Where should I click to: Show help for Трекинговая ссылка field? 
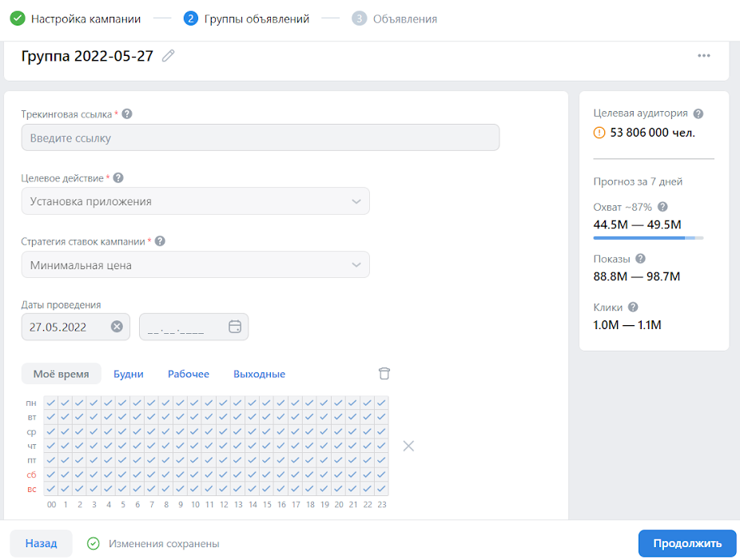(x=127, y=114)
